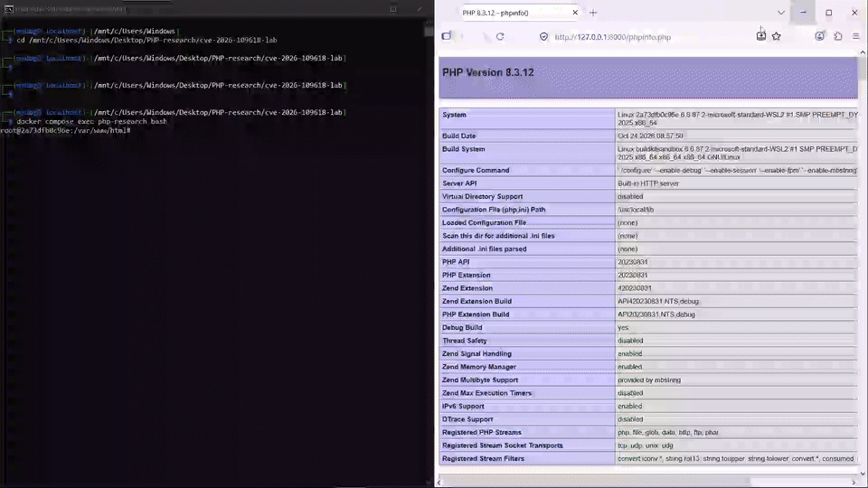Maximize the browser window
868x488 pixels.
829,12
